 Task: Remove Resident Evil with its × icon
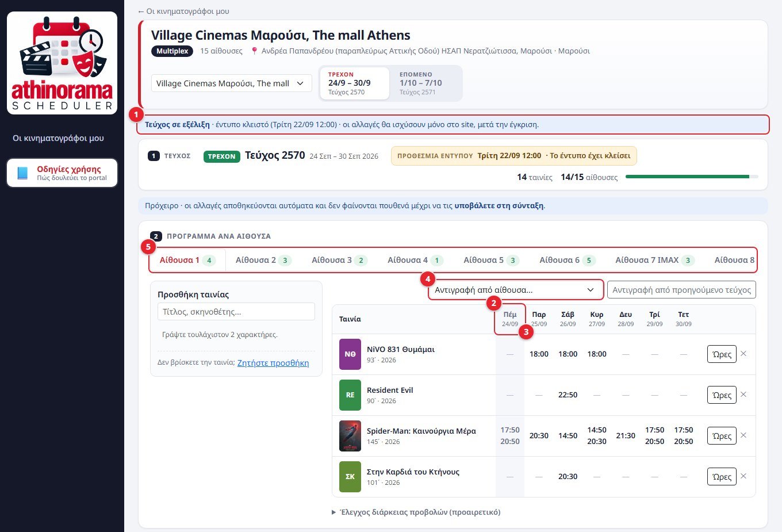[743, 395]
